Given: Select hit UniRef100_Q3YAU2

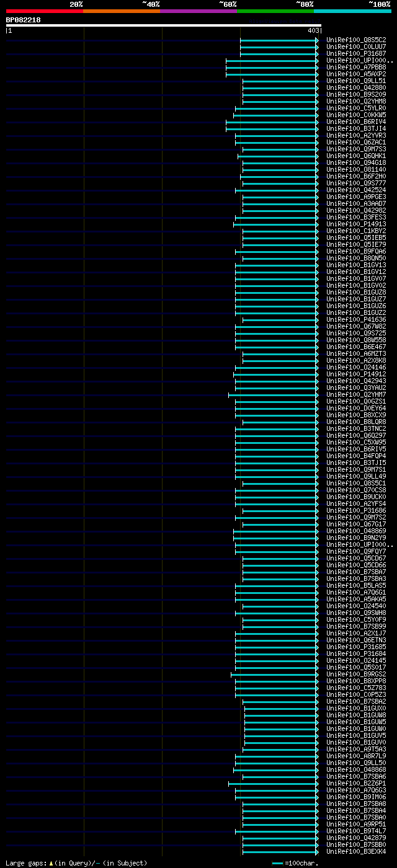Looking at the screenshot, I should 356,387.
